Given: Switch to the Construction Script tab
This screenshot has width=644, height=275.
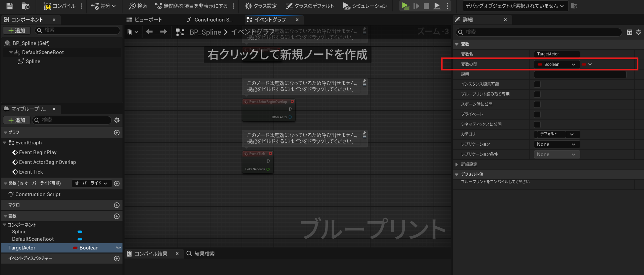Looking at the screenshot, I should click(210, 19).
